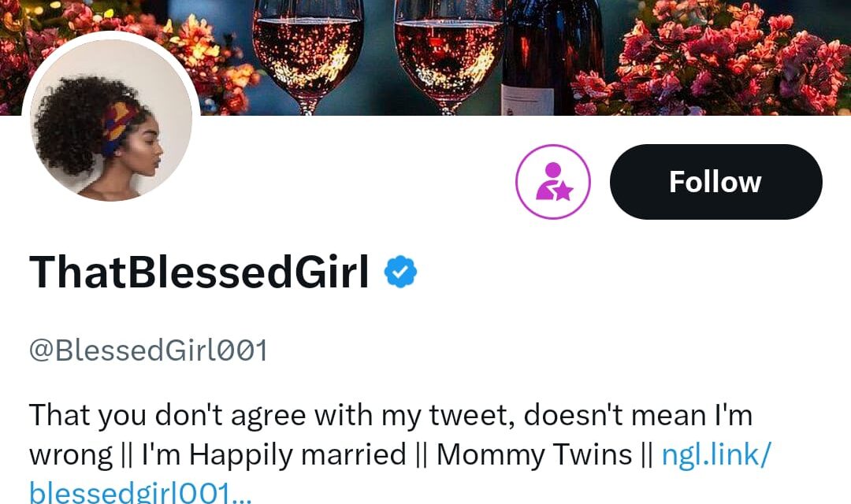Click the right wine glass in banner

click(x=448, y=49)
